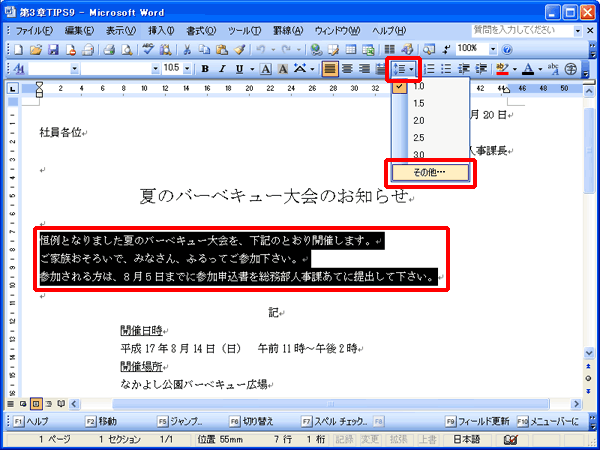
Task: Insert an Excel worksheet from the toolbar
Action: pos(368,49)
